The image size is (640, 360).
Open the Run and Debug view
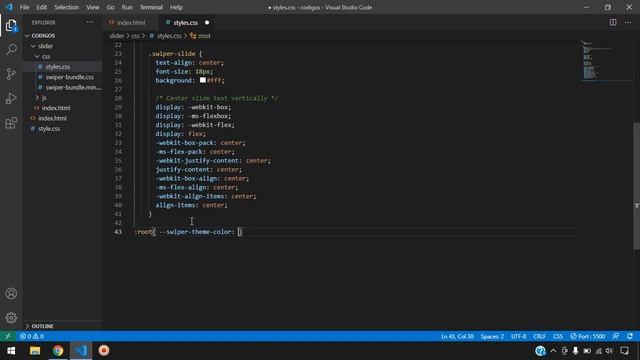[11, 98]
